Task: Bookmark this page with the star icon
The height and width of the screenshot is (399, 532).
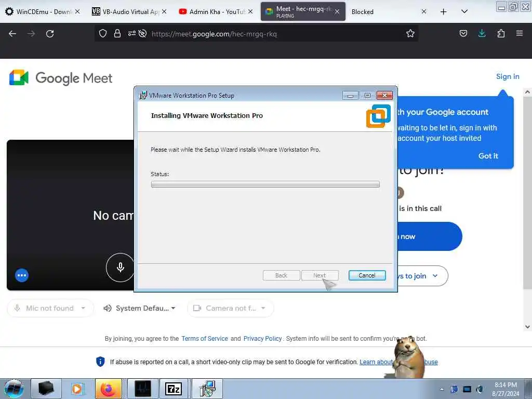Action: pos(410,34)
